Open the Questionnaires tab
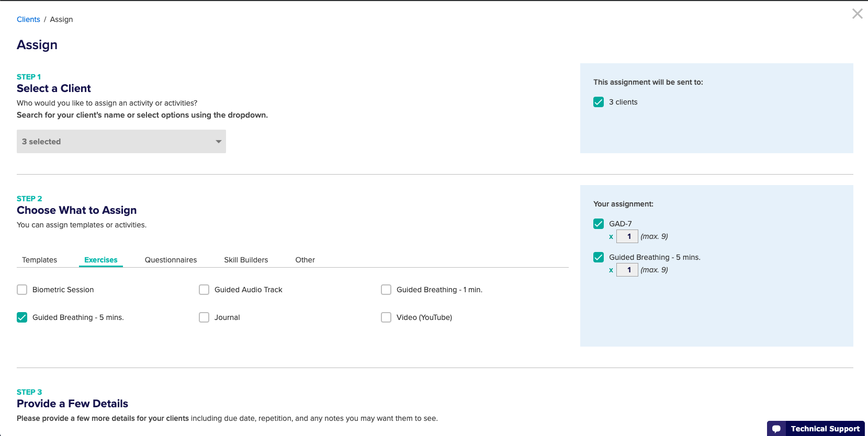Screen dimensions: 868x436 171,260
